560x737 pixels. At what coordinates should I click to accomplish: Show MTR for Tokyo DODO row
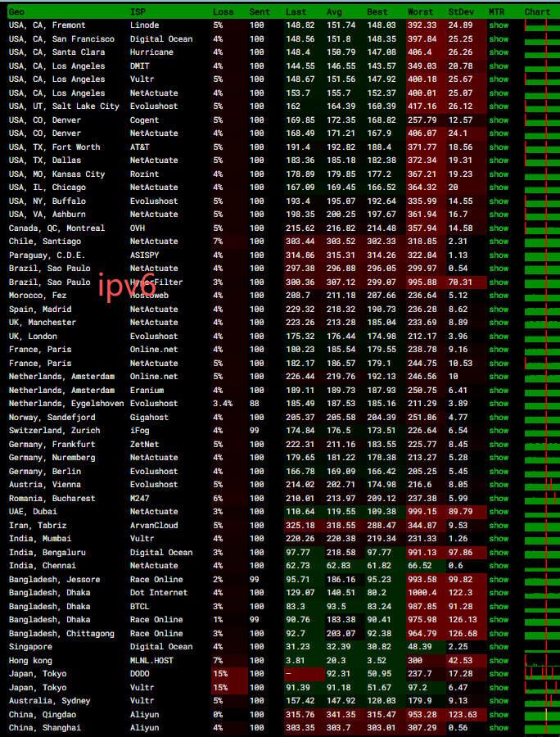(499, 674)
